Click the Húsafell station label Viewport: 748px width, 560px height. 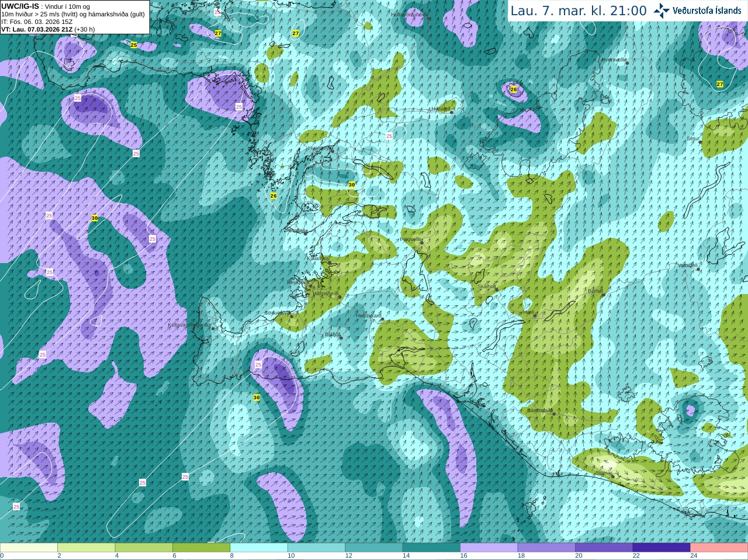(440, 109)
